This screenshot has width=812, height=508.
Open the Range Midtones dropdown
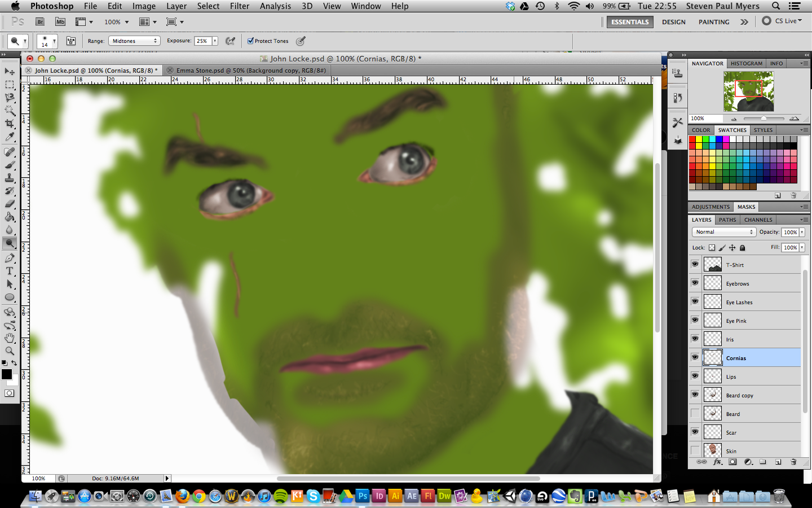[x=134, y=41]
